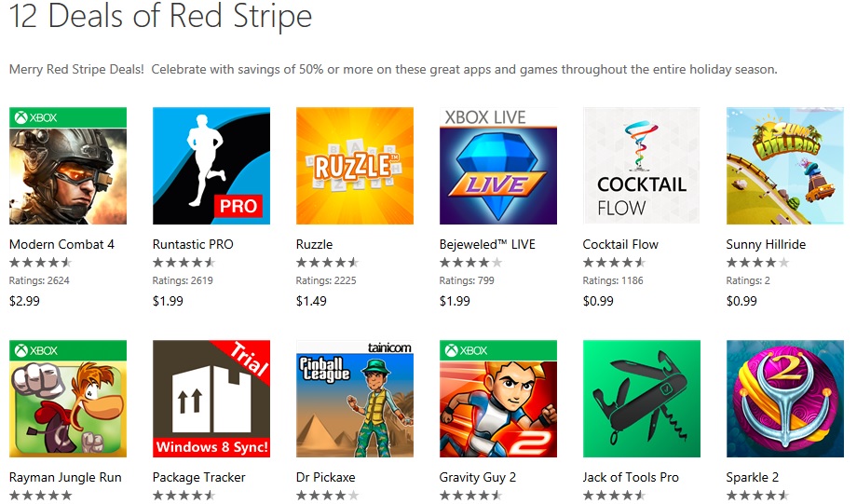
Task: Open the Gravity Guy 2 icon
Action: 498,399
